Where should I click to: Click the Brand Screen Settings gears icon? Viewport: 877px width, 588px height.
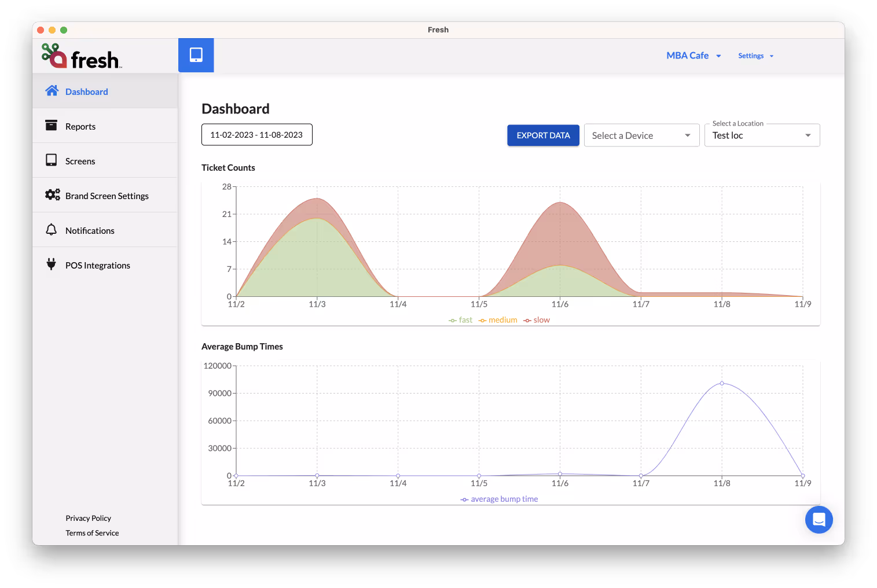(x=53, y=195)
